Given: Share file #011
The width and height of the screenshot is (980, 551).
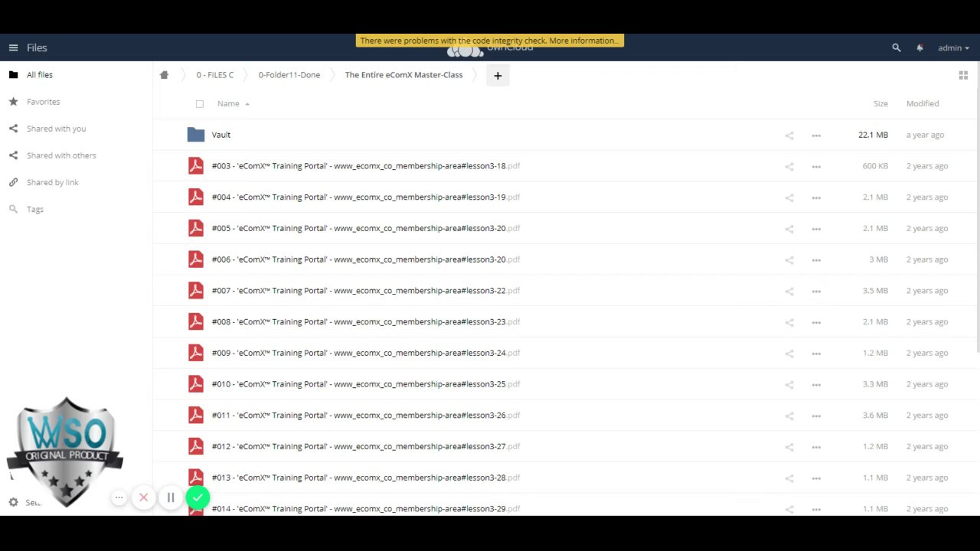Looking at the screenshot, I should [x=789, y=416].
